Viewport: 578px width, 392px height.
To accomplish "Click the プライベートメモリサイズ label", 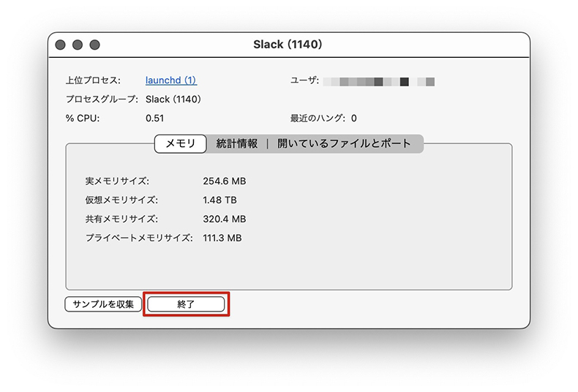I will click(x=139, y=238).
